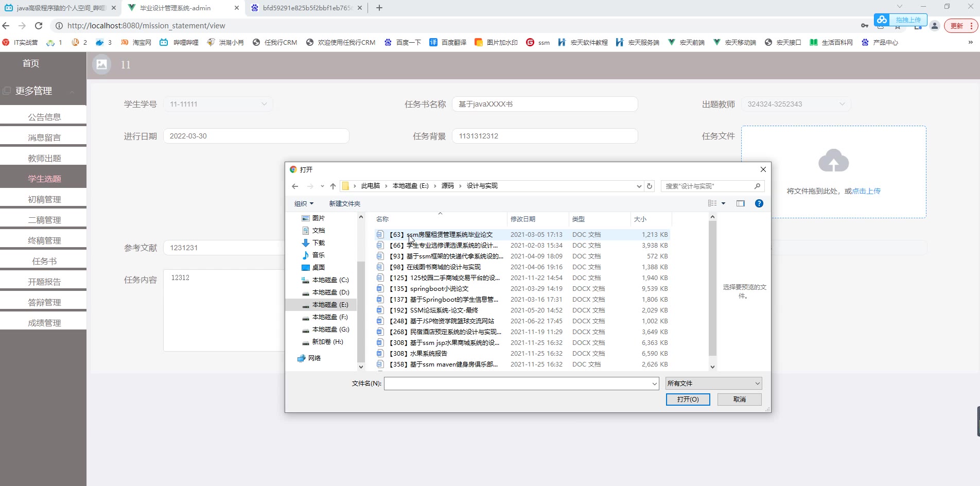Switch to the java高级程序猿 browser tab
The height and width of the screenshot is (486, 980).
(61, 8)
